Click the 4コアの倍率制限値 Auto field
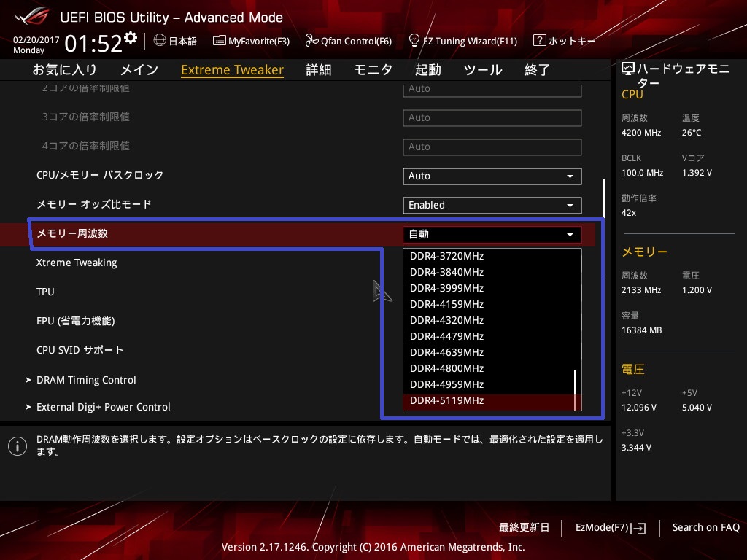The height and width of the screenshot is (560, 747). click(x=492, y=147)
